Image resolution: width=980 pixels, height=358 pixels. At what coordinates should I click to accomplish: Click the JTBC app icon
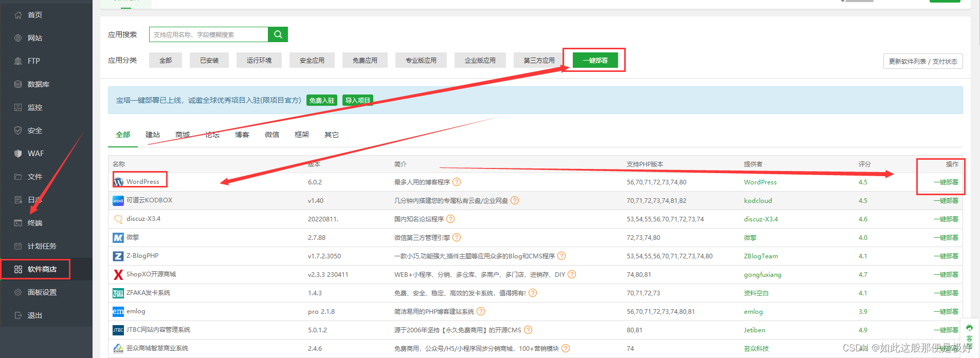[118, 330]
